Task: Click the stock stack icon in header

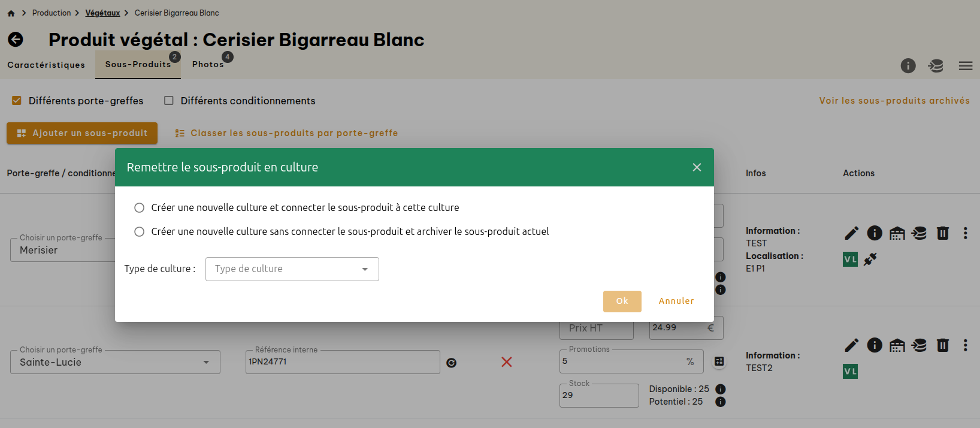Action: coord(936,66)
